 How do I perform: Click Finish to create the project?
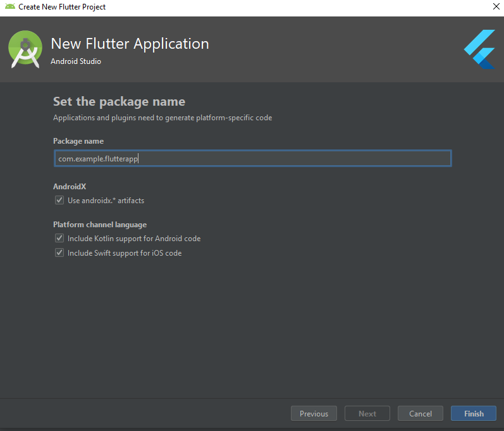tap(474, 413)
